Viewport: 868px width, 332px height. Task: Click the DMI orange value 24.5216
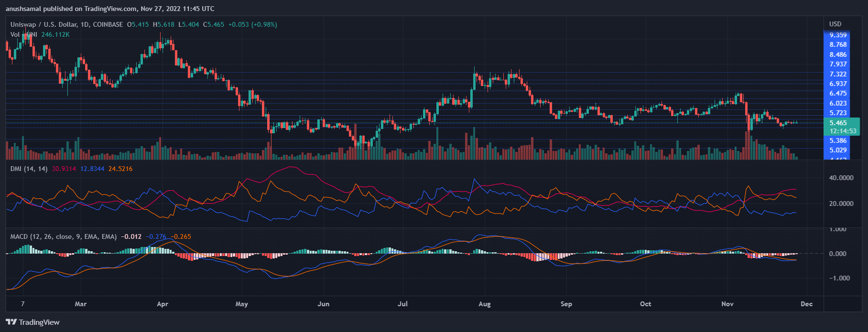pyautogui.click(x=120, y=169)
